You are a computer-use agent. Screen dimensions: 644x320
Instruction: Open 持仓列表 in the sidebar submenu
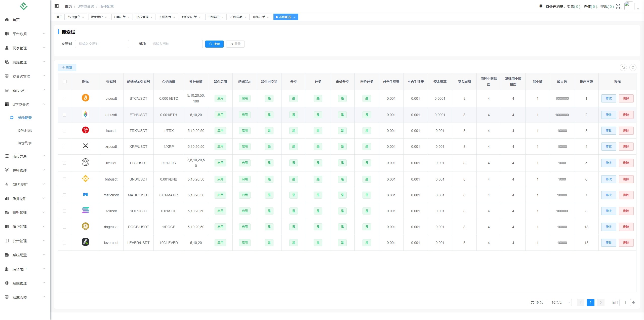[x=25, y=143]
